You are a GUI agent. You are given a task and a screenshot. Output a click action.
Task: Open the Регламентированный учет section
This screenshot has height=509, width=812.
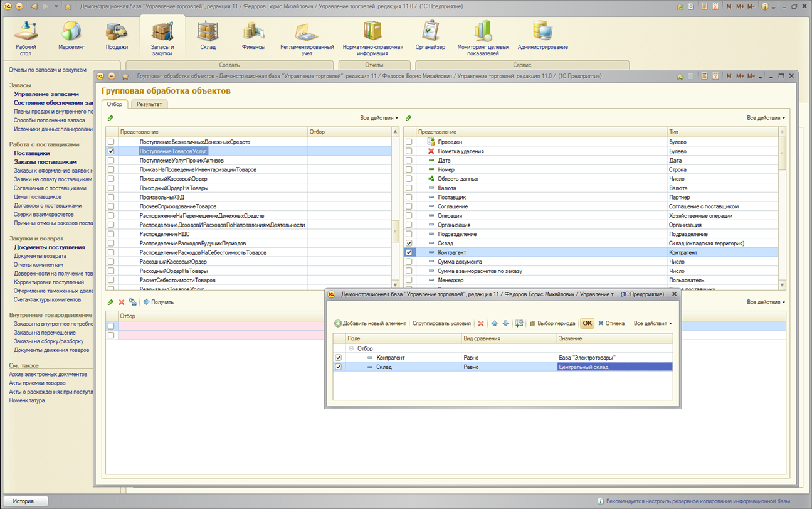tap(307, 38)
